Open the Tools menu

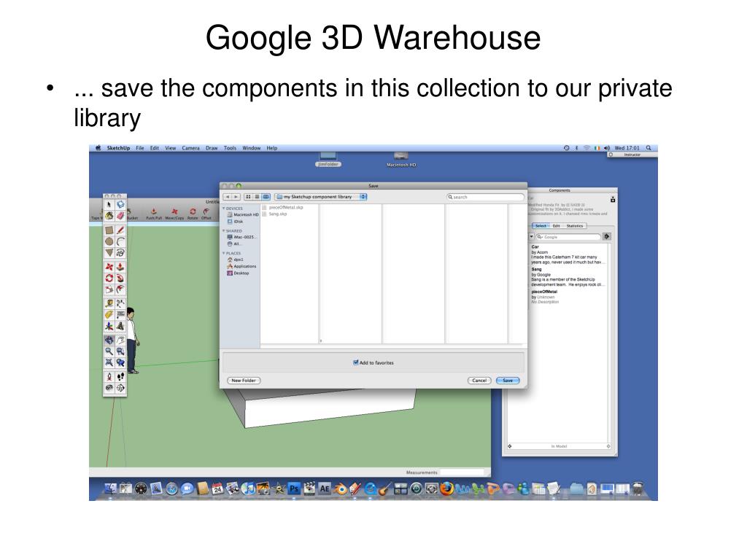(x=230, y=148)
